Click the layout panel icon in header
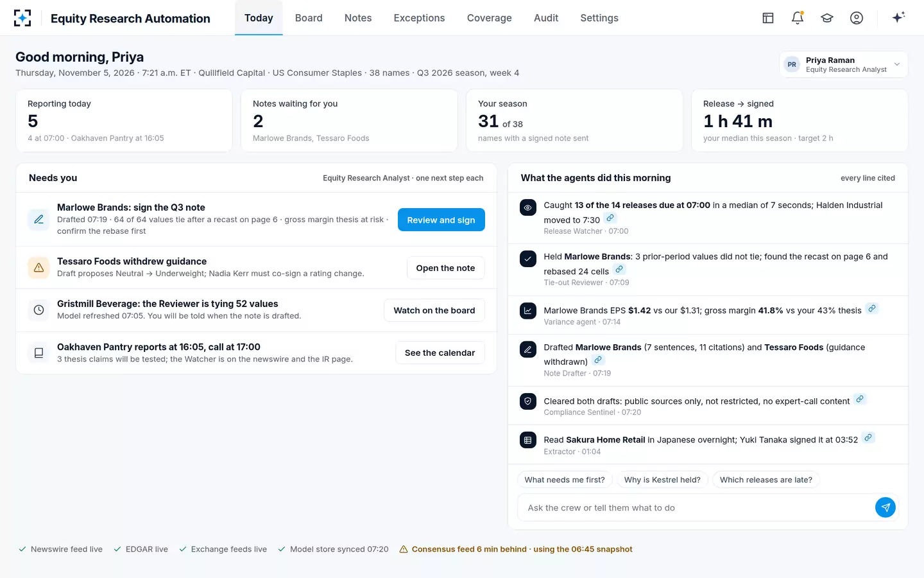 (768, 18)
